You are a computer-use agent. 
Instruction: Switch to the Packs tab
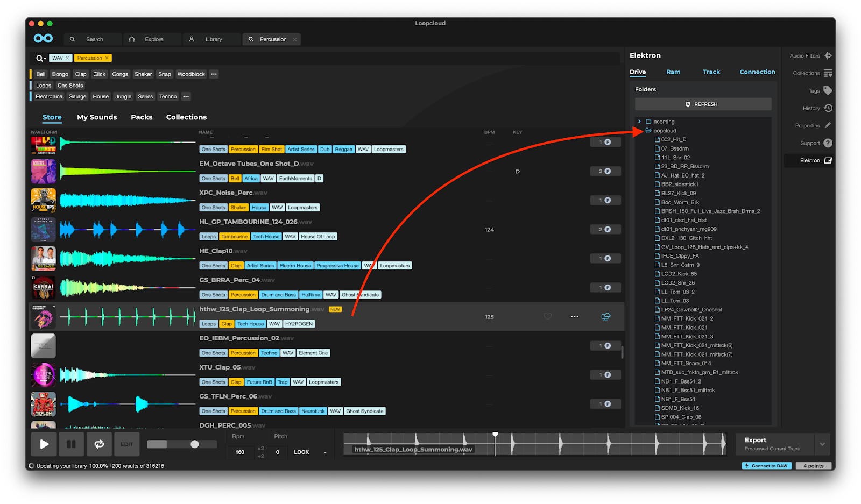coord(142,117)
